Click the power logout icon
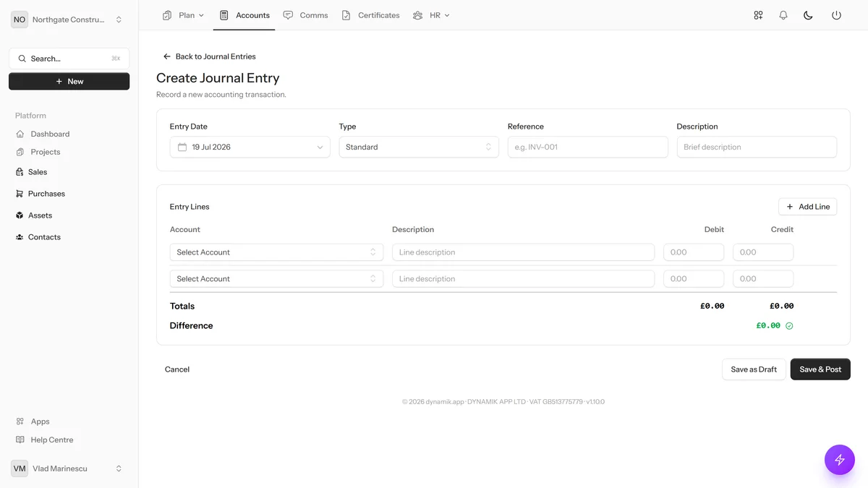 [836, 15]
